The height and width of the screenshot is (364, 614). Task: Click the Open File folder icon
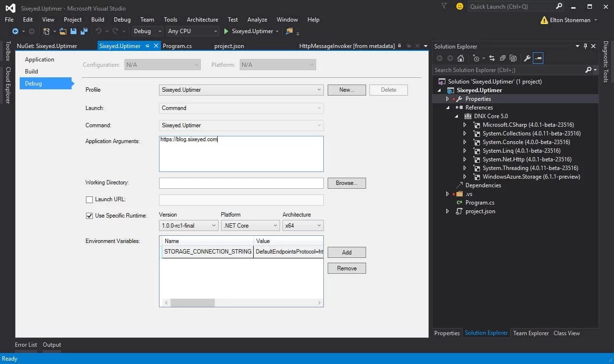pos(63,31)
